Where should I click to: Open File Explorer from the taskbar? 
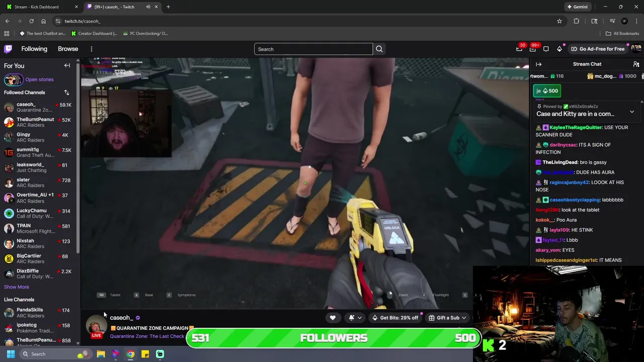(101, 354)
